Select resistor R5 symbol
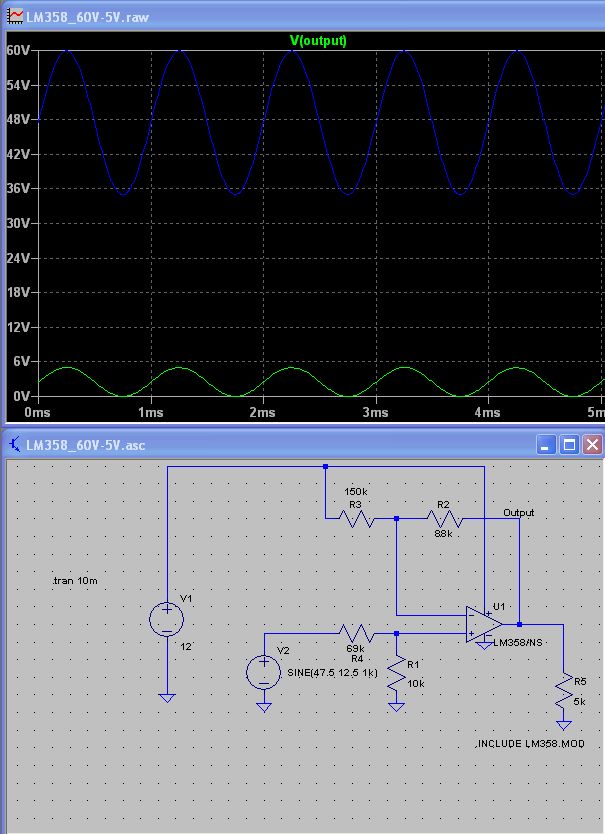Viewport: 605px width, 834px height. 563,691
